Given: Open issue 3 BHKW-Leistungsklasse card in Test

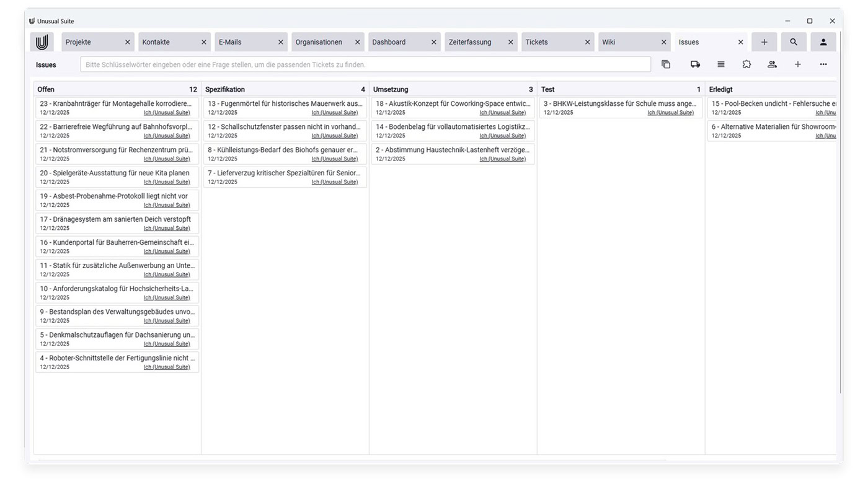Looking at the screenshot, I should (620, 104).
